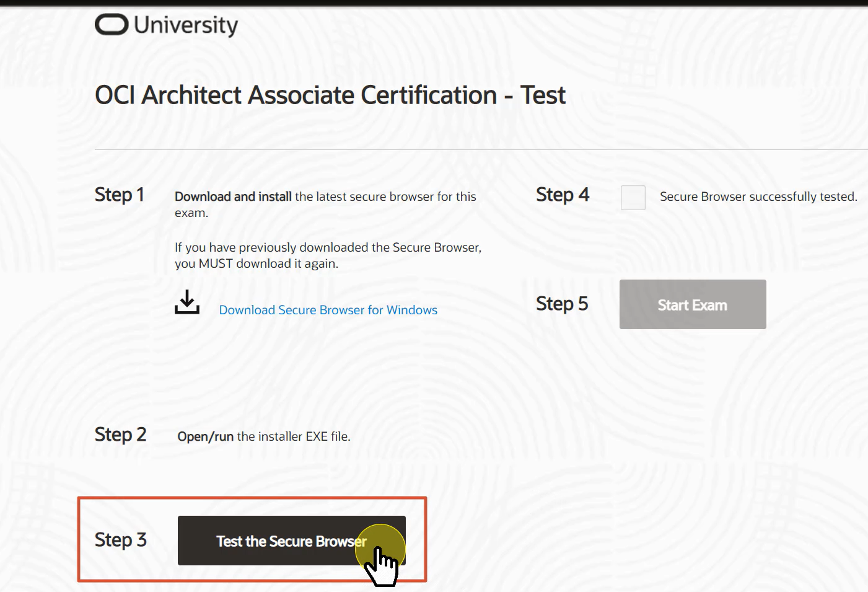Click the Oracle oval logo icon
Viewport: 868px width, 592px height.
click(x=112, y=25)
